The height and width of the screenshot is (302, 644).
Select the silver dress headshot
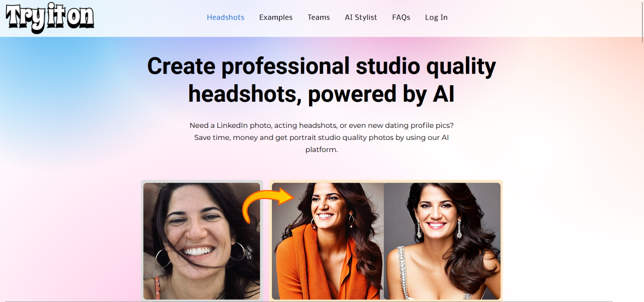coord(442,242)
